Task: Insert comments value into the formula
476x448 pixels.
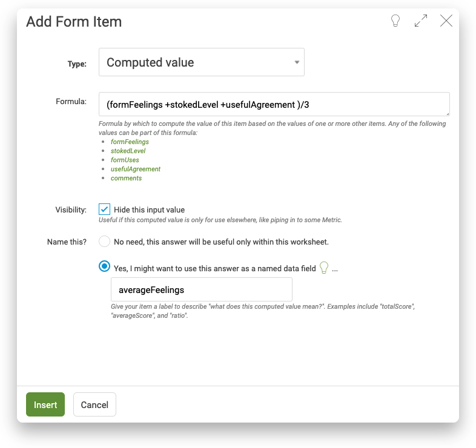Action: tap(126, 178)
